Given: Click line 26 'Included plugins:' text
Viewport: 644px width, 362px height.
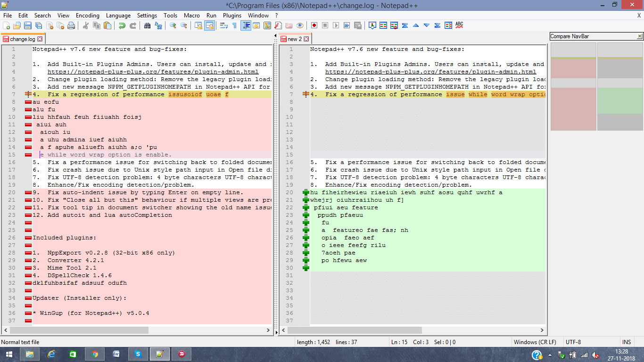Looking at the screenshot, I should coord(64,238).
